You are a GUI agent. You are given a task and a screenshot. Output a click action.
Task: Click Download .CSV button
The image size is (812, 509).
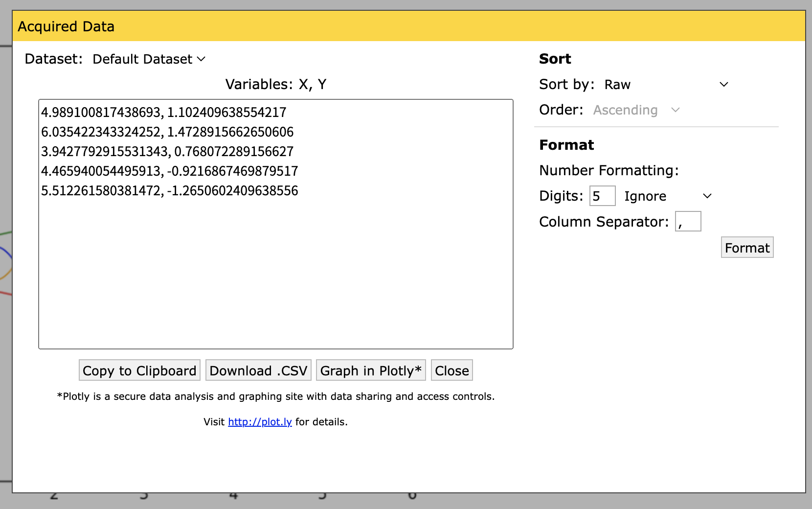point(258,370)
